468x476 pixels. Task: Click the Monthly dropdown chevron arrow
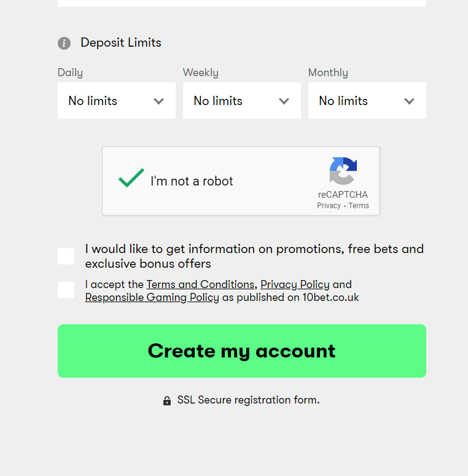pyautogui.click(x=410, y=101)
